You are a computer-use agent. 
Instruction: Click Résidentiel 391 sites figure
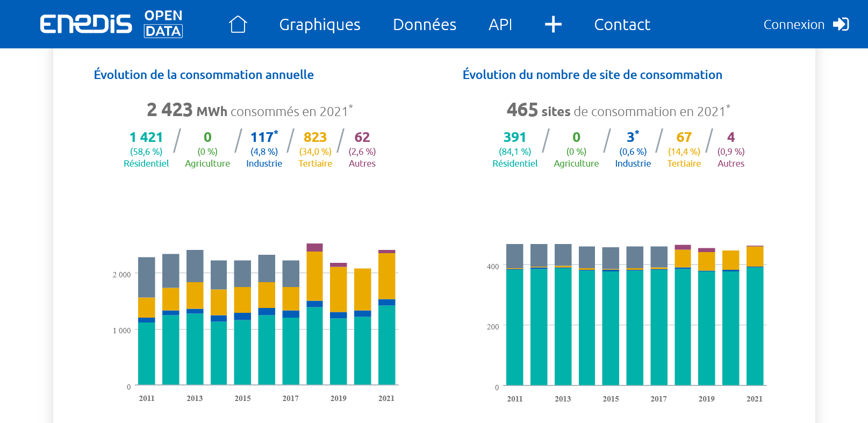click(514, 138)
